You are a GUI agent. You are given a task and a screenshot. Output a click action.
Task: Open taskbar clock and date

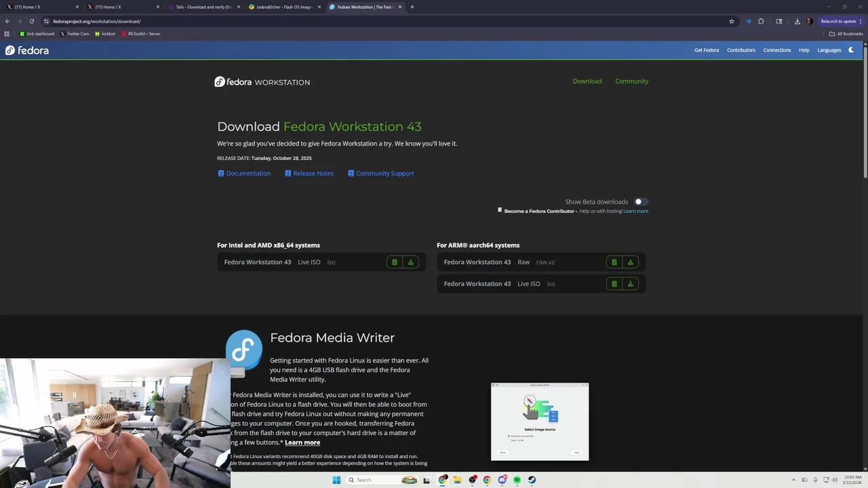852,480
